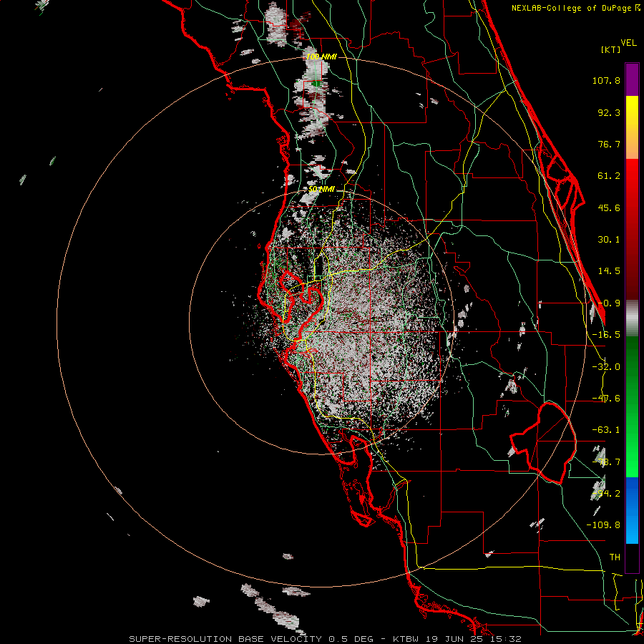Pick the green segment of the color bar
644x644 pixels.
click(632, 406)
